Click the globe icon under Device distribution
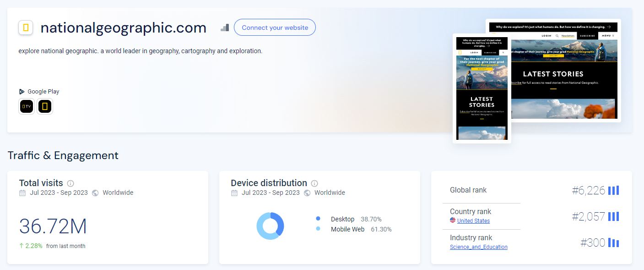 tap(307, 193)
